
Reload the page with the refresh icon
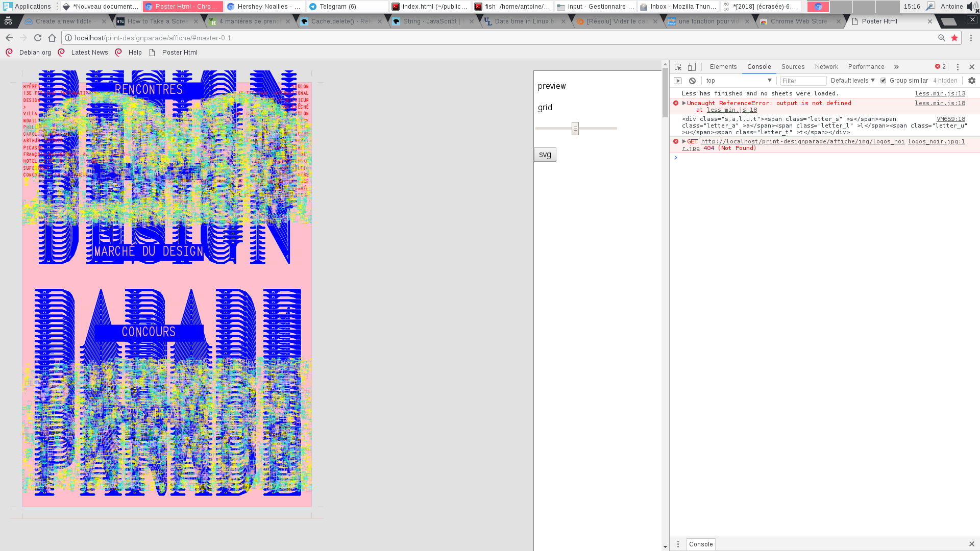(x=38, y=38)
